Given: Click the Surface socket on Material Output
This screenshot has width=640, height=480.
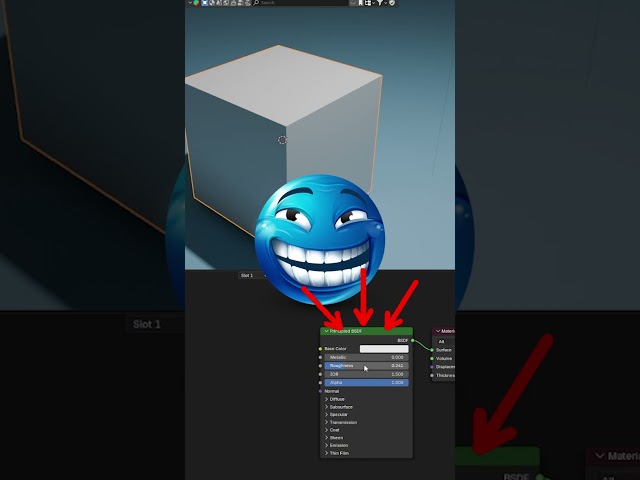Looking at the screenshot, I should click(432, 350).
